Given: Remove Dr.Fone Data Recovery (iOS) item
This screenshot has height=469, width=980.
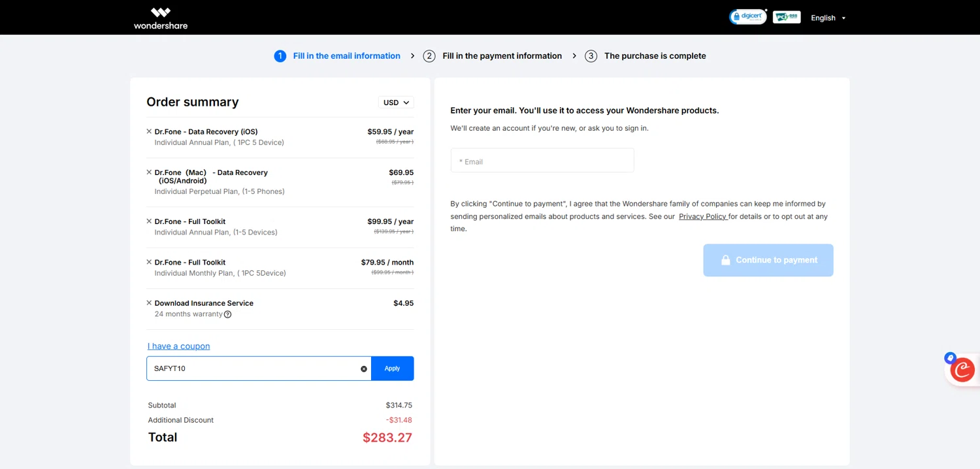Looking at the screenshot, I should tap(149, 131).
